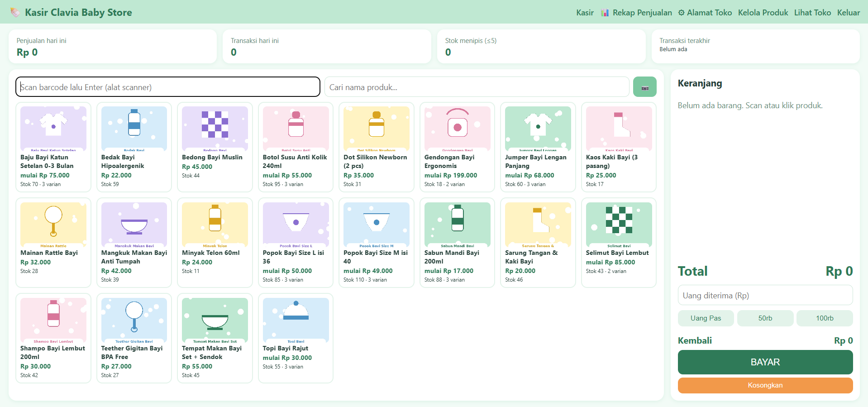868x407 pixels.
Task: Select the Topi Bayi Rajut hat icon
Action: point(296,320)
